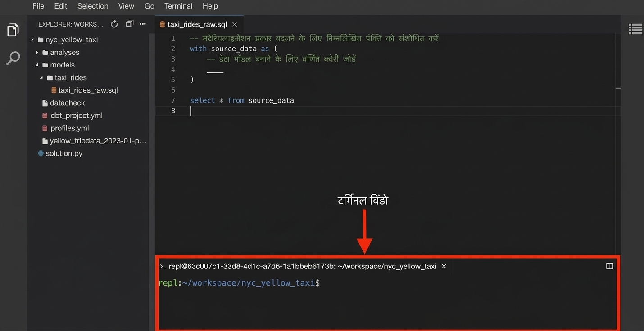Open the Selection menu
The height and width of the screenshot is (331, 644).
click(x=93, y=6)
